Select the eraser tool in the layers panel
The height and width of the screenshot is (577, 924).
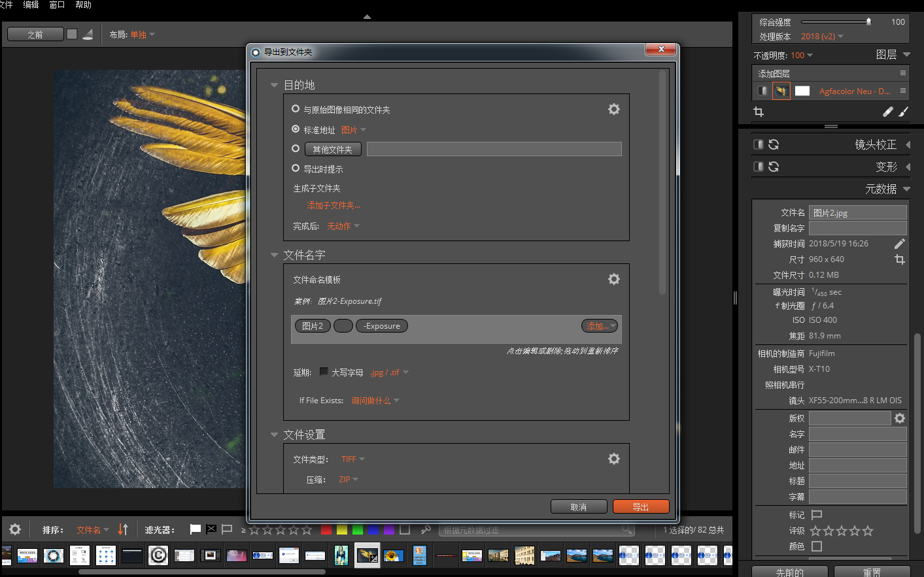coord(887,111)
